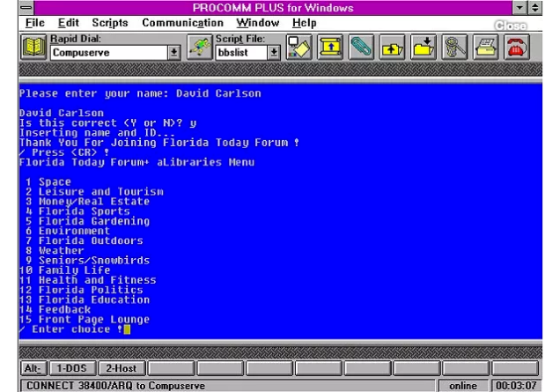Click the "7 Florida Outdoors" line

point(85,240)
